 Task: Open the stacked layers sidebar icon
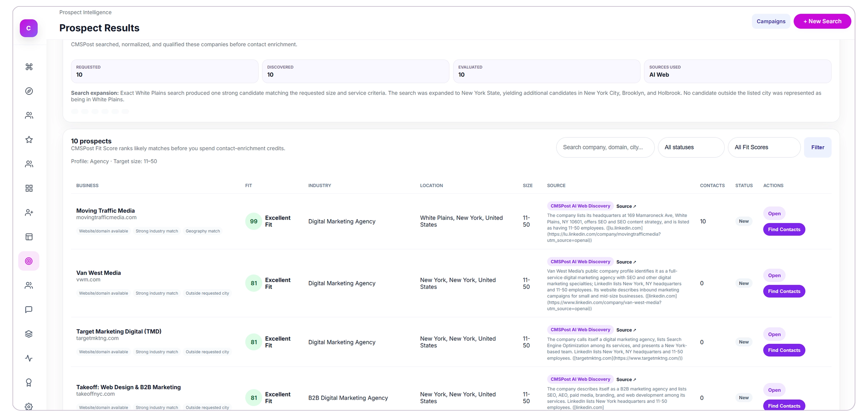coord(29,334)
